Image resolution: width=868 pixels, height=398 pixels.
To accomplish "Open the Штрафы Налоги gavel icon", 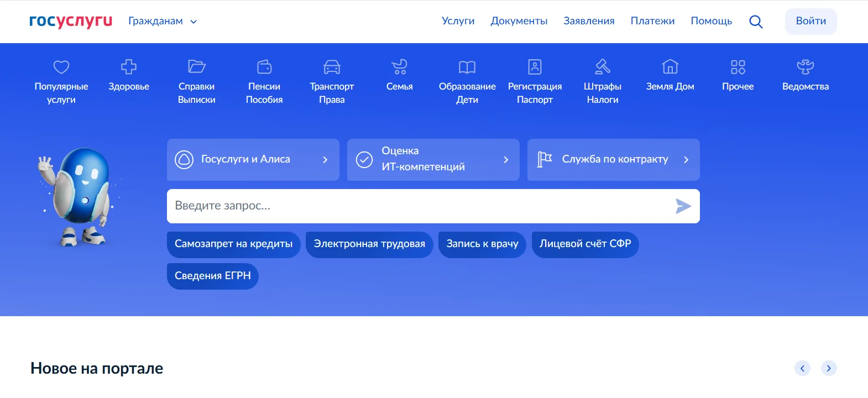I will [603, 67].
